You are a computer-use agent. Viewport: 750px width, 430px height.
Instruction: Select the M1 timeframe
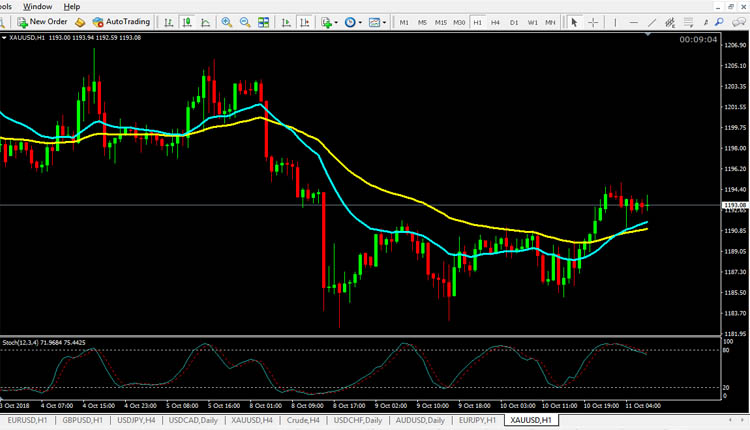(404, 22)
